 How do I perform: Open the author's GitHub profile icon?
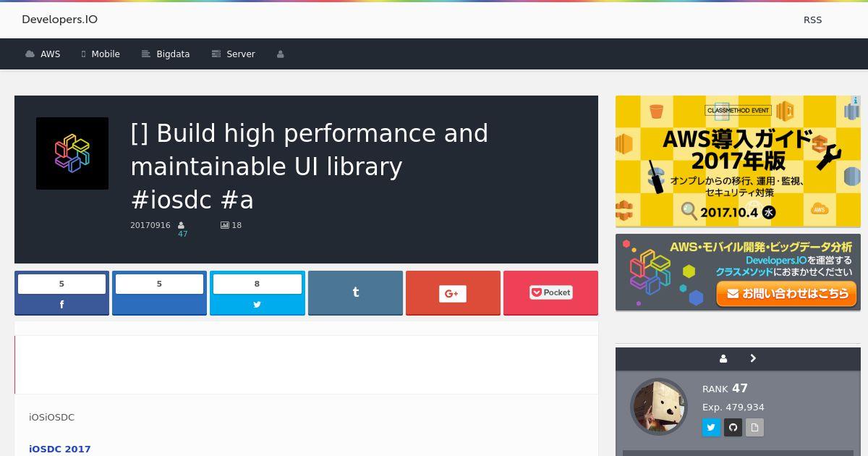(x=733, y=428)
